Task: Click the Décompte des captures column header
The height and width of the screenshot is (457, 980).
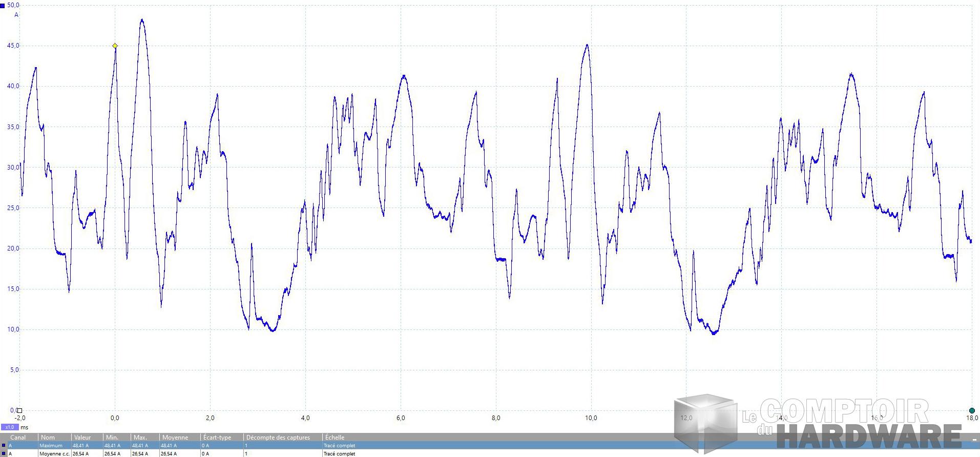Action: pos(278,438)
